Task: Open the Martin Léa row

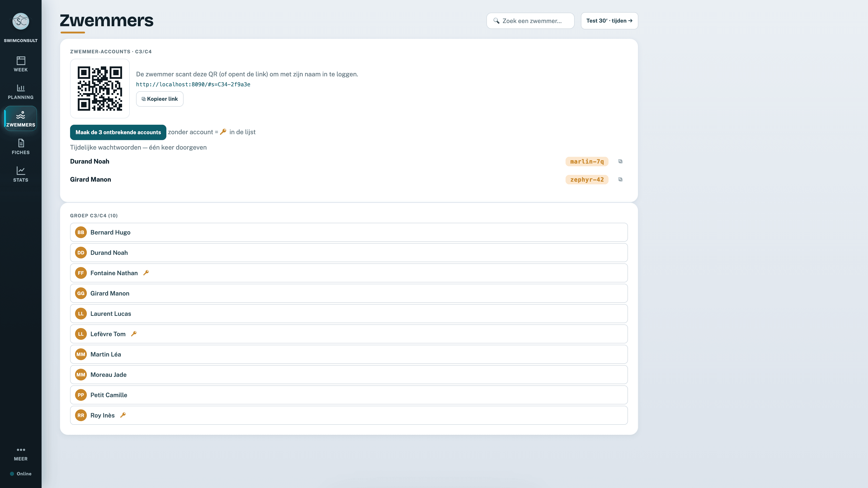Action: click(349, 354)
